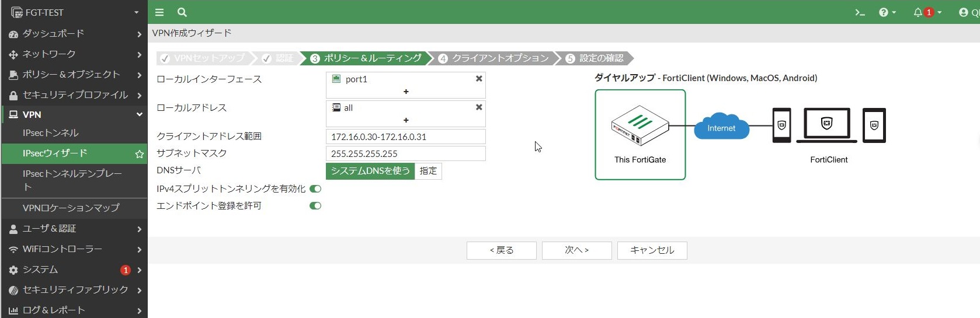Click the System gear icon
Image resolution: width=980 pixels, height=318 pixels.
coord(13,270)
